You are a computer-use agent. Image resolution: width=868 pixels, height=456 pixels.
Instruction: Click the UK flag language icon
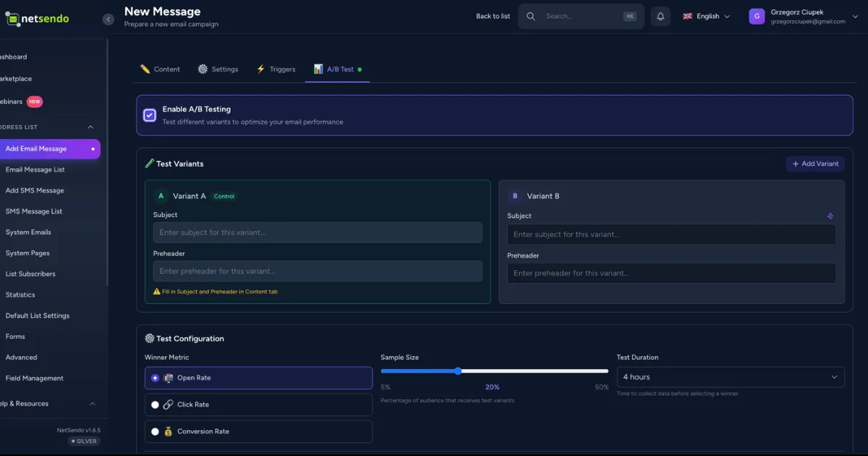687,17
